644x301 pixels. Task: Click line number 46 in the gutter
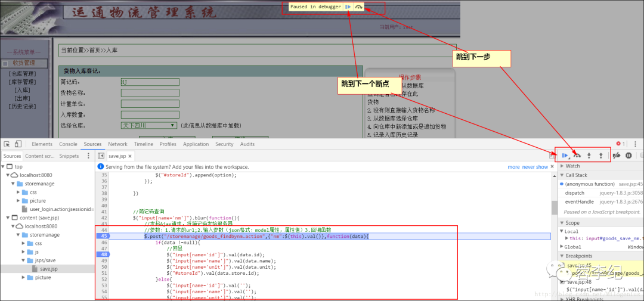click(104, 242)
